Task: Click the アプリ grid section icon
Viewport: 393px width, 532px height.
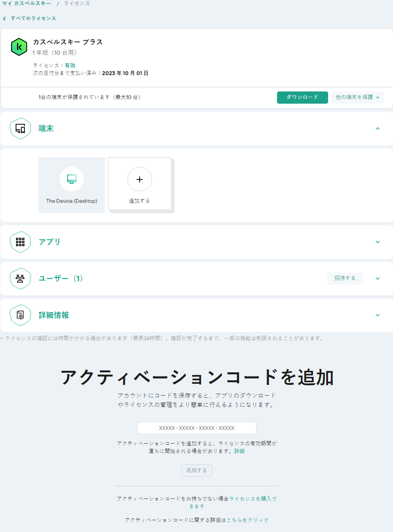Action: tap(20, 242)
